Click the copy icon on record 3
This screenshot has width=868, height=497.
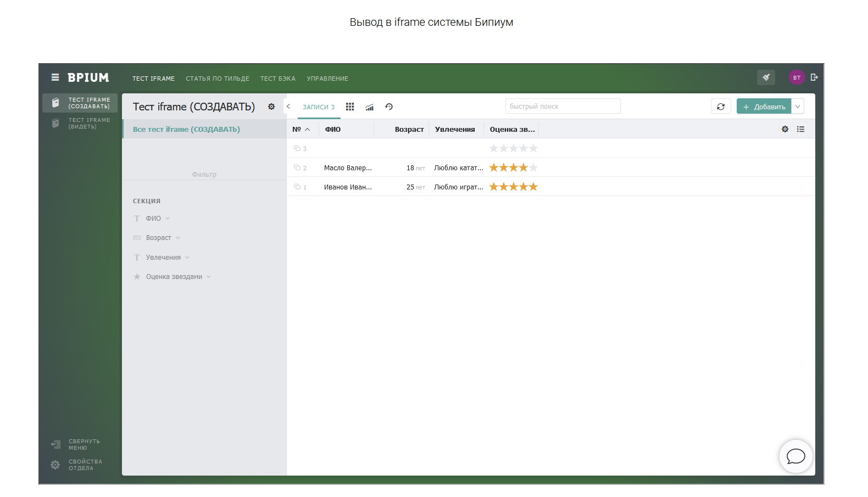click(297, 148)
